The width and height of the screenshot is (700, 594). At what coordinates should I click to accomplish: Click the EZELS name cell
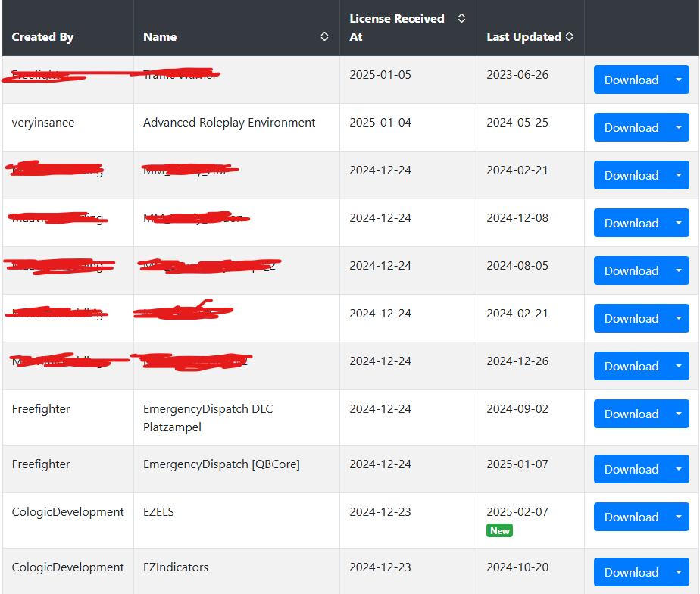click(x=158, y=512)
